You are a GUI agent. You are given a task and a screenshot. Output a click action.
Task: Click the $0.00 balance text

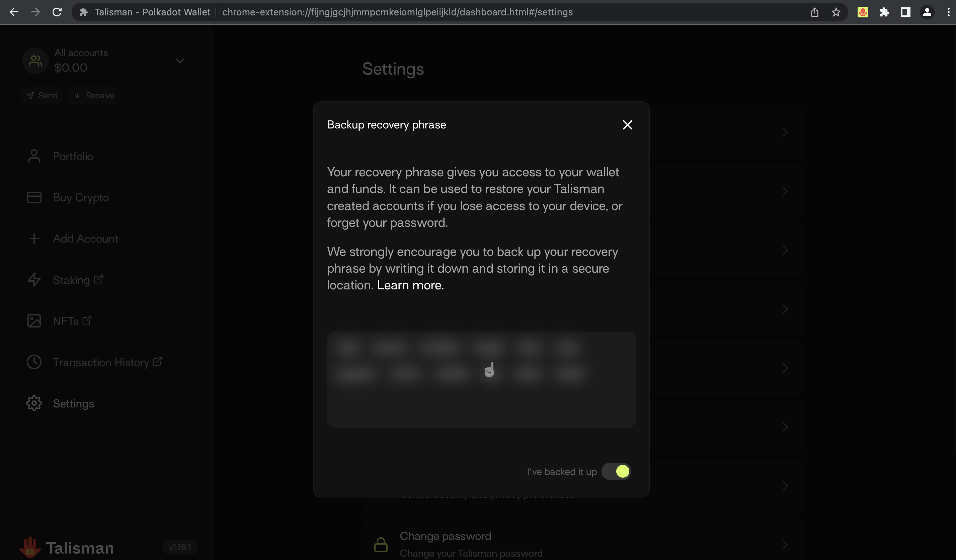pyautogui.click(x=71, y=68)
